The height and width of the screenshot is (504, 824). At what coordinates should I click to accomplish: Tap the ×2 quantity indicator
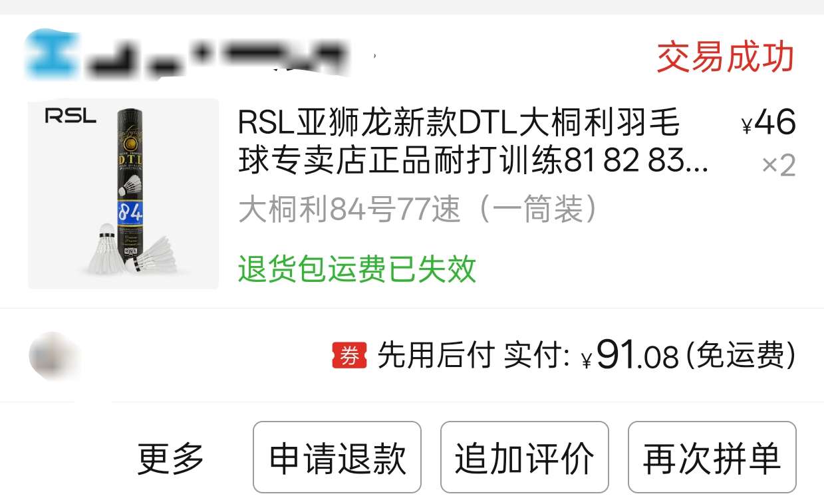pyautogui.click(x=778, y=165)
